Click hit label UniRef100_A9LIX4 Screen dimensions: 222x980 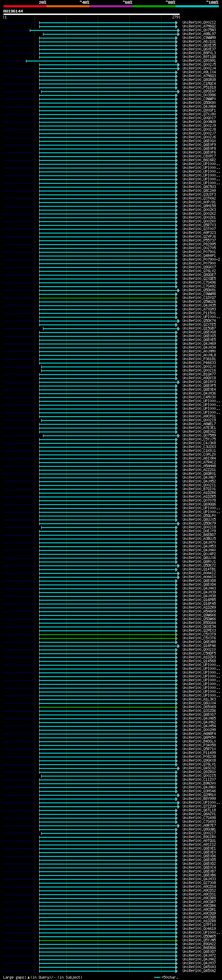click(199, 72)
